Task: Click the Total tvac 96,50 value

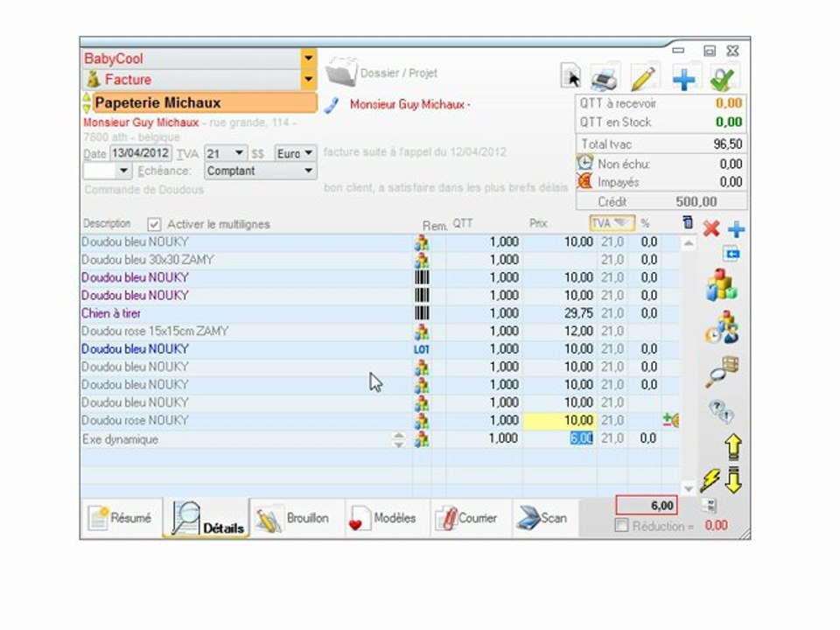Action: 727,144
